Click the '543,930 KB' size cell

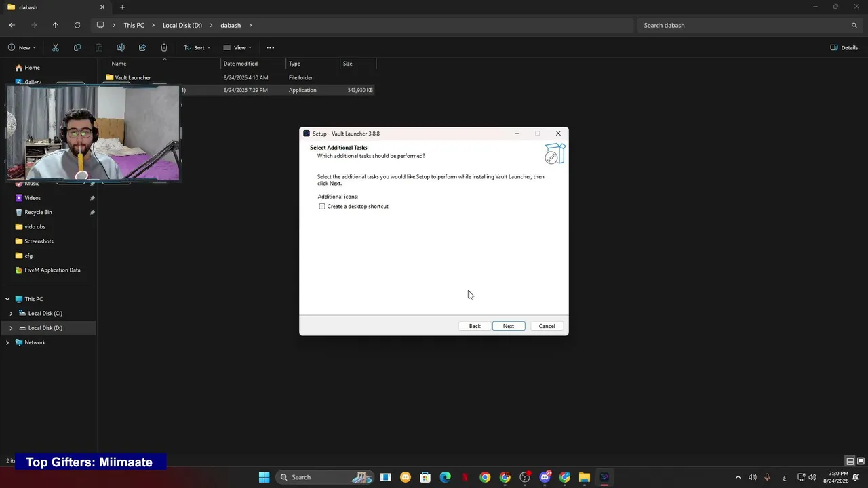[x=360, y=90]
